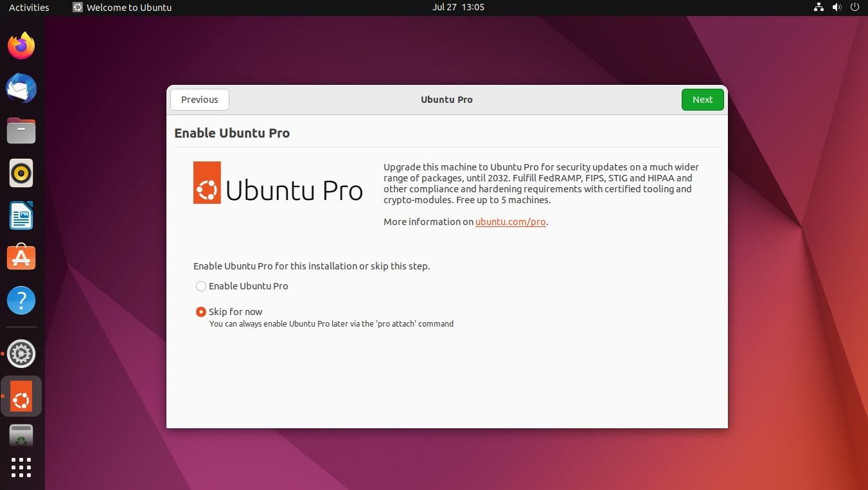Open LibreOffice Writer from the dock

pyautogui.click(x=21, y=215)
